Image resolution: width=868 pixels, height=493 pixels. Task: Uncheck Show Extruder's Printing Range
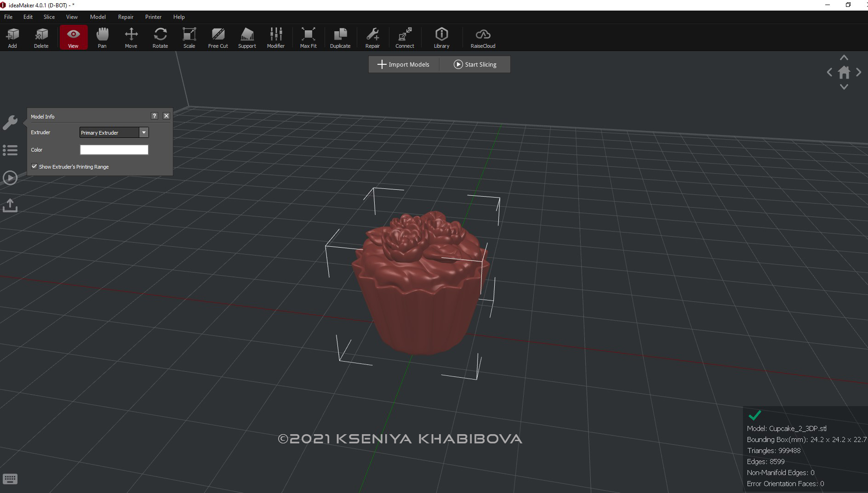point(34,166)
